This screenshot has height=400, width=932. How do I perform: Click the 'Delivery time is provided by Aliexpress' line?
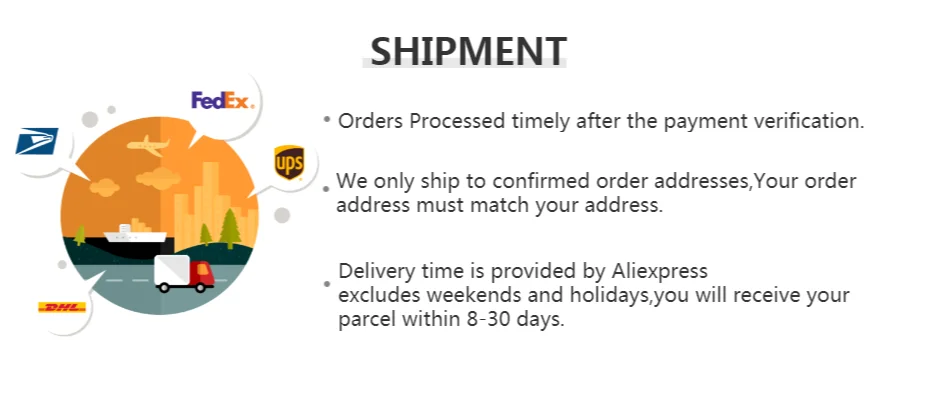(523, 271)
